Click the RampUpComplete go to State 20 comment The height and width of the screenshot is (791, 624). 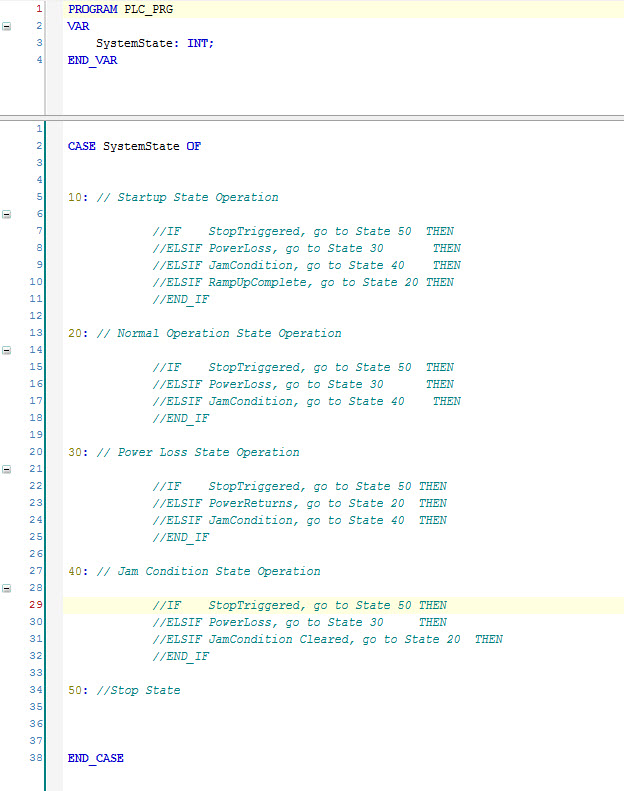(x=303, y=282)
